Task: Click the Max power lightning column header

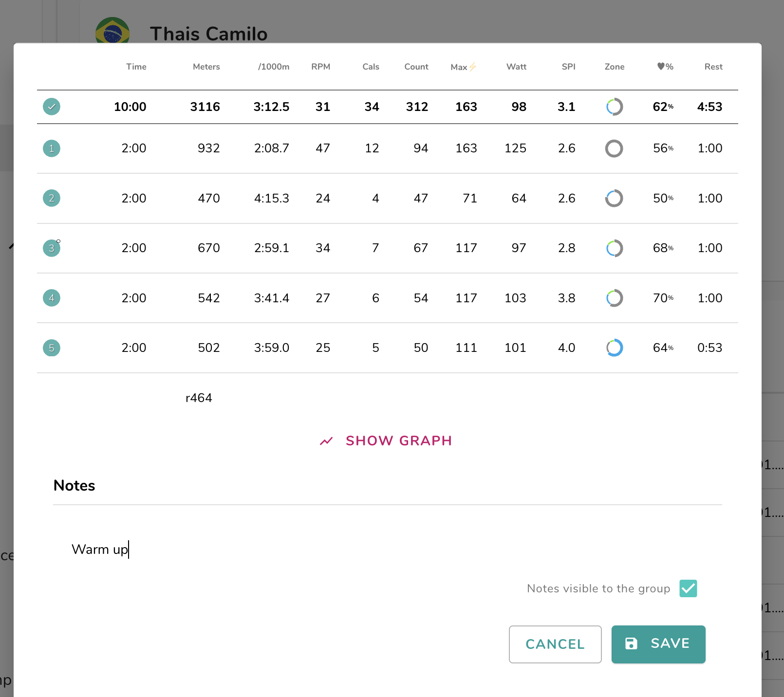Action: pos(464,67)
